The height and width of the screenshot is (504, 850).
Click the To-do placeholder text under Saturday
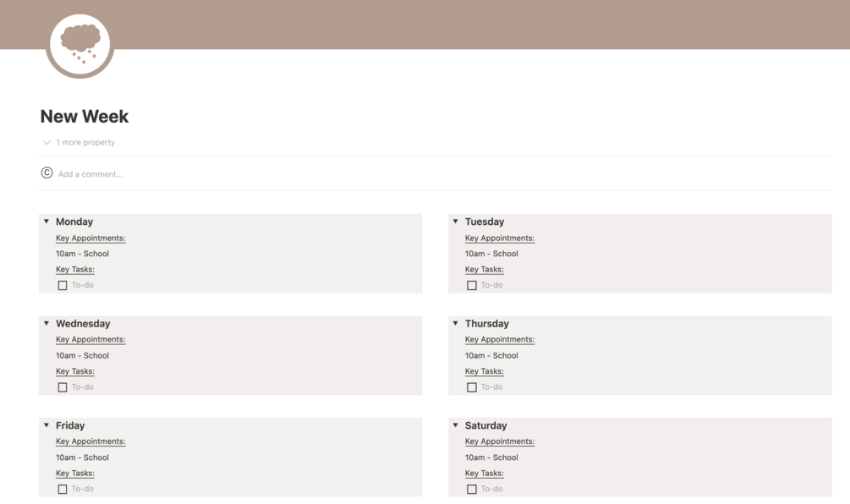click(x=491, y=489)
